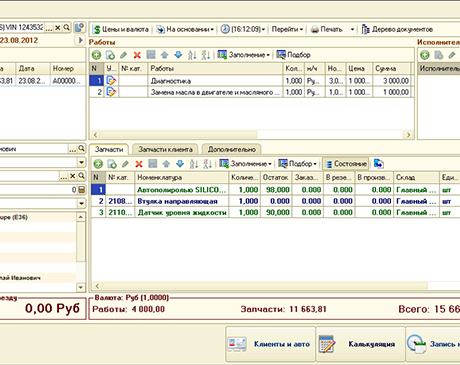This screenshot has height=365, width=460.
Task: Open Заполнение dropdown in Запчасти toolbar
Action: pos(245,164)
